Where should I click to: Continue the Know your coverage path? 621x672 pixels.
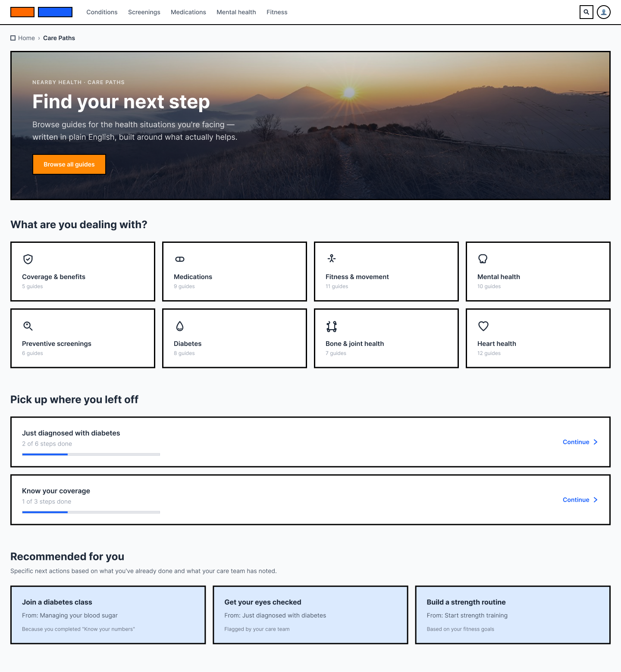(x=580, y=500)
